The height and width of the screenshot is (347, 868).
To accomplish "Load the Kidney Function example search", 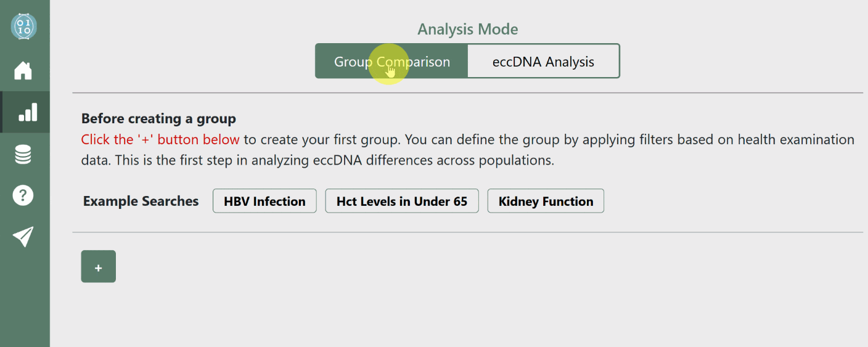I will pos(546,202).
